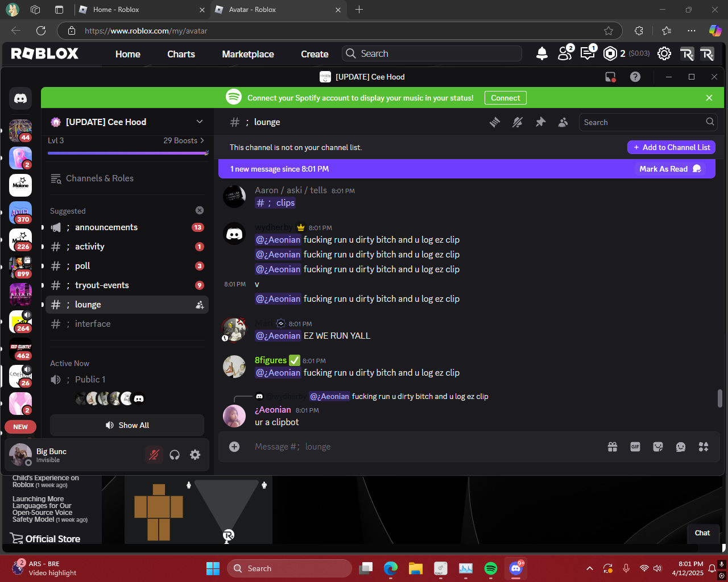Open Discord inbox icon in title bar
This screenshot has width=728, height=582.
click(610, 77)
